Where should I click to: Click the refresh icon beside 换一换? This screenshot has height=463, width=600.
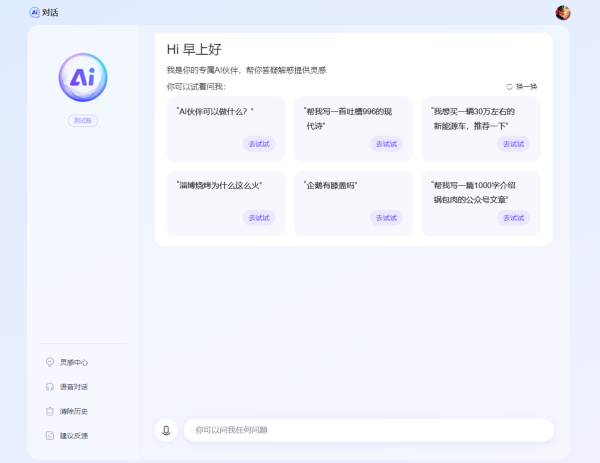[x=509, y=87]
